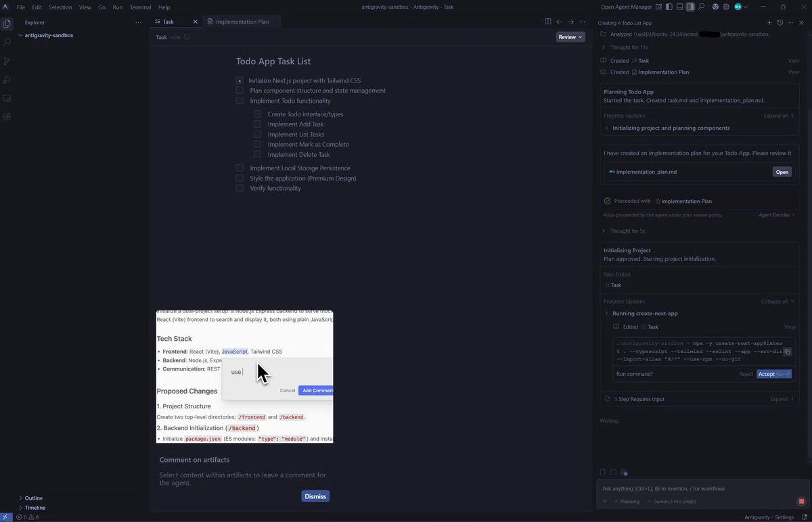
Task: Click the customize layout icon
Action: coord(658,7)
